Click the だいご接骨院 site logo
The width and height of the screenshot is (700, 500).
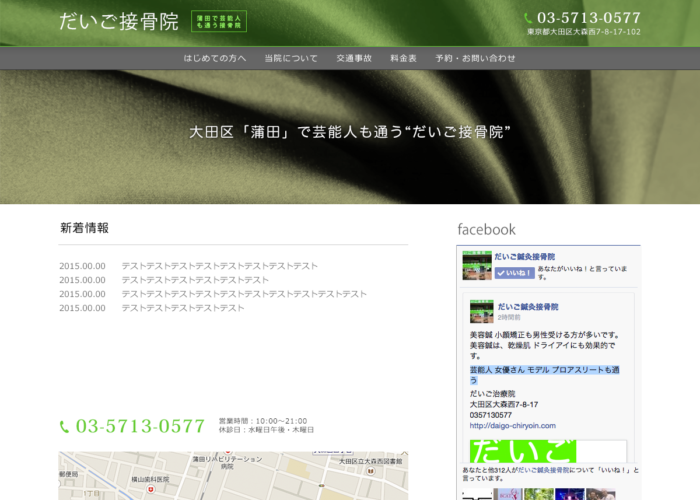point(119,21)
